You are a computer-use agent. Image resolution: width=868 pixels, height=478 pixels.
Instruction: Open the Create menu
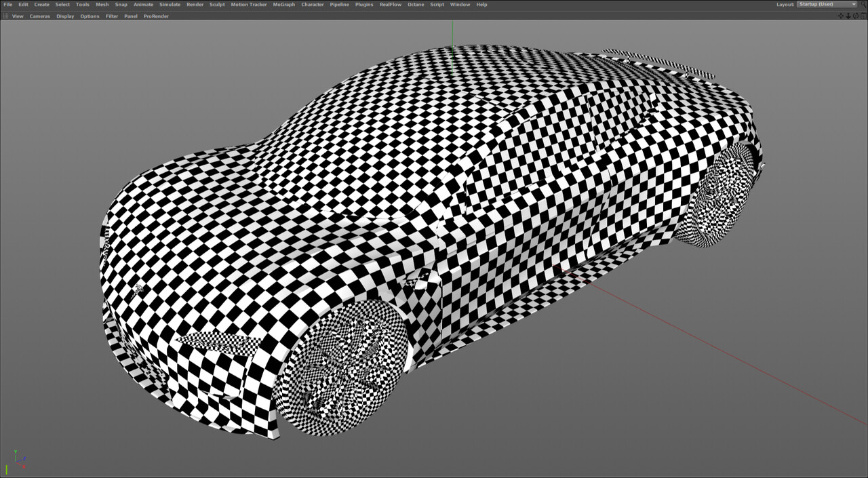pos(42,4)
